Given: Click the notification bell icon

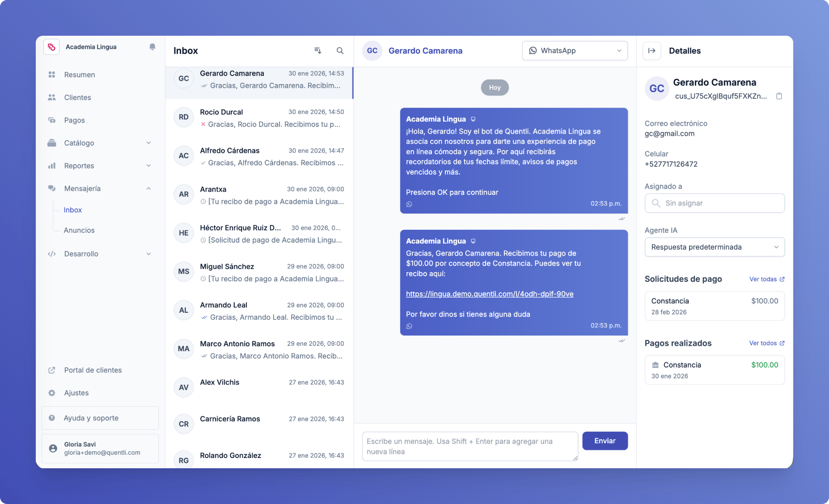Looking at the screenshot, I should tap(152, 47).
